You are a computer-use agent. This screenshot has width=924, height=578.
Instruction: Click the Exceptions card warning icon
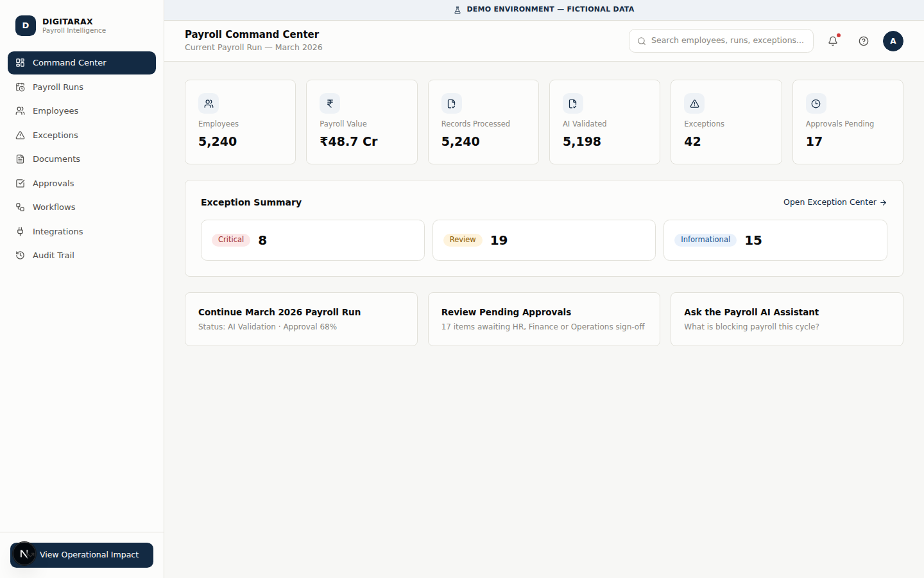pos(694,103)
